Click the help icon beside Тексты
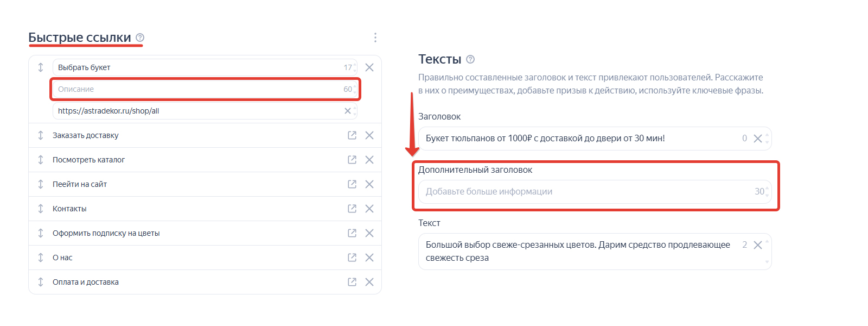Screen dimensions: 868x326 pos(470,59)
